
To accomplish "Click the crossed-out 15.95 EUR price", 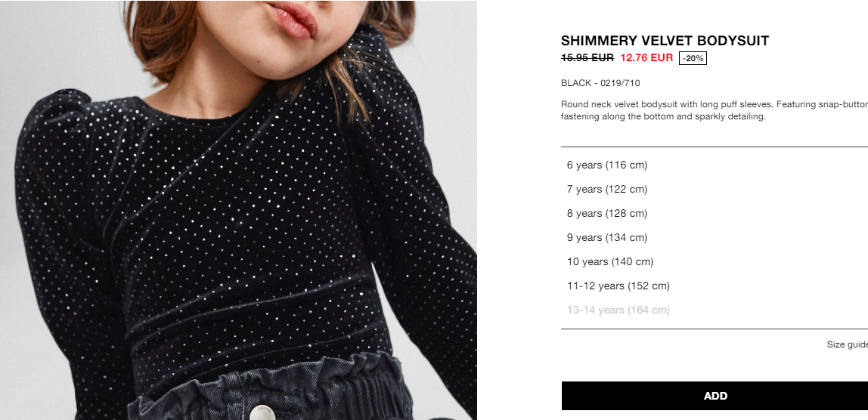I will (x=587, y=57).
